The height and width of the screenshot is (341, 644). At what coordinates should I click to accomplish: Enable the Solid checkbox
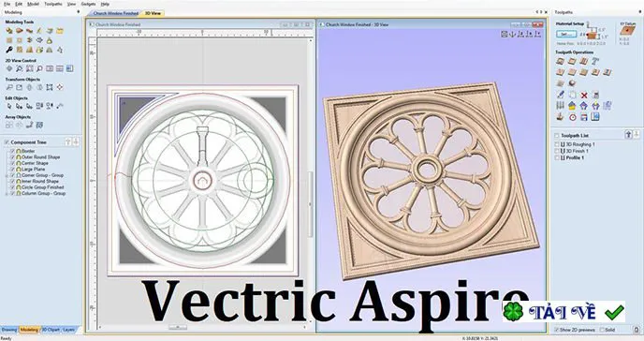(602, 330)
